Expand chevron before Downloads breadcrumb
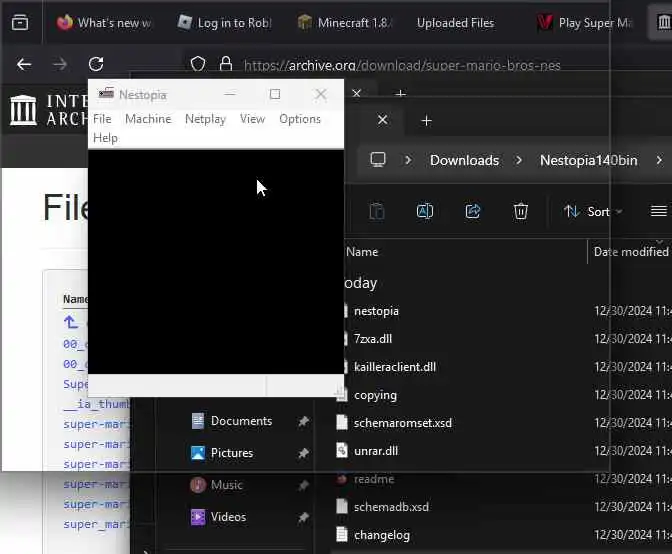This screenshot has width=672, height=554. tap(408, 160)
